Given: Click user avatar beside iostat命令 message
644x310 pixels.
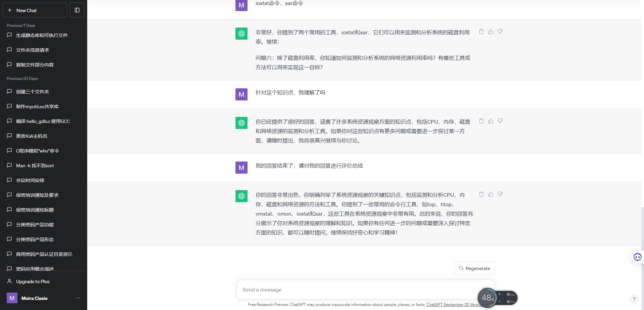Looking at the screenshot, I should click(241, 5).
